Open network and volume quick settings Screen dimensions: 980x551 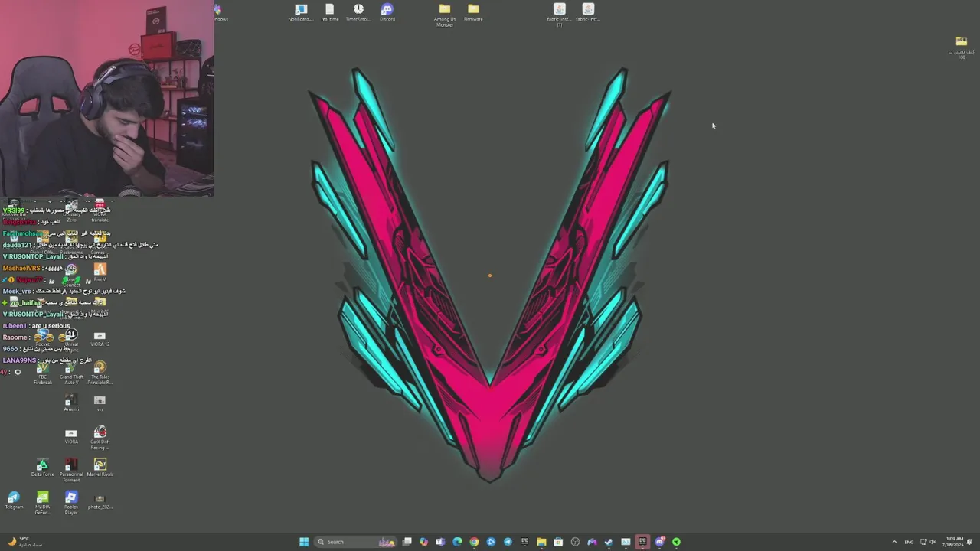tap(928, 542)
